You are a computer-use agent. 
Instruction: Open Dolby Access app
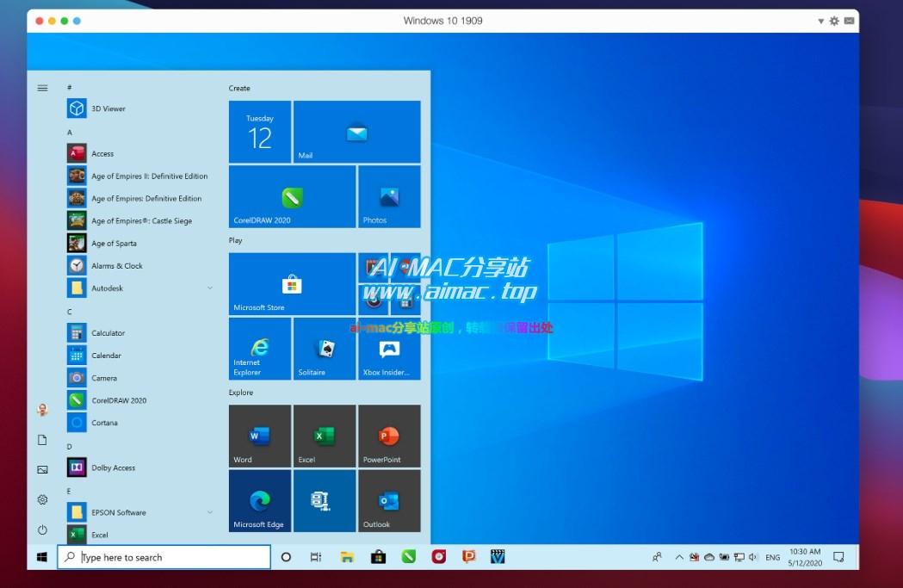point(139,467)
